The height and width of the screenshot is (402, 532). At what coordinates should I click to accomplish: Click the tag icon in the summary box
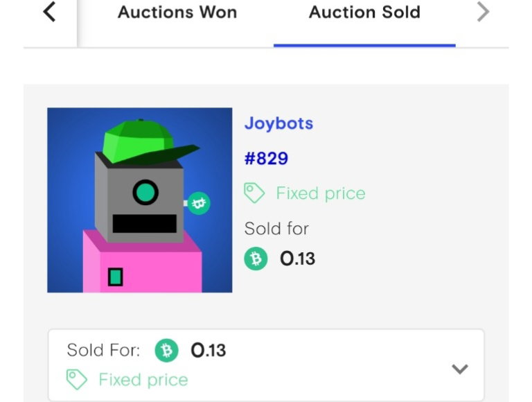77,379
